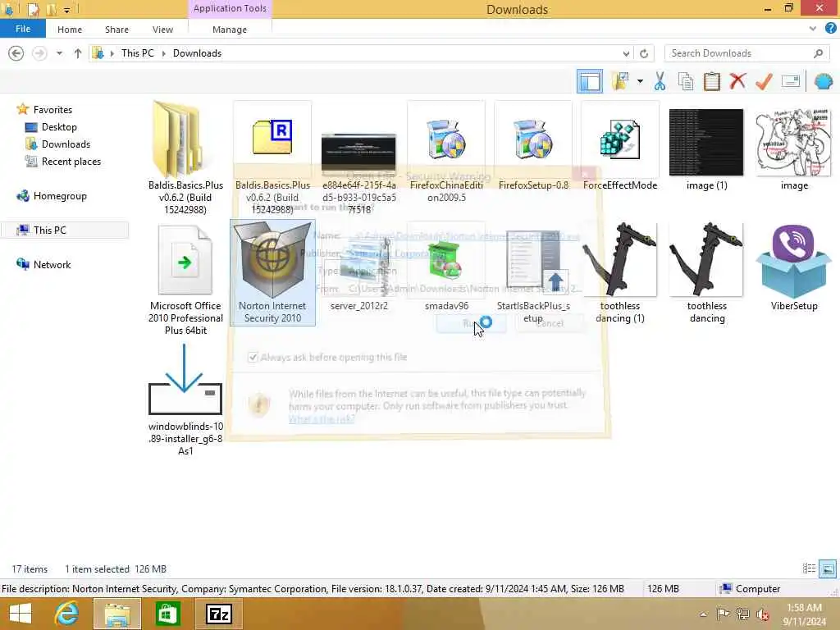Viewport: 840px width, 630px height.
Task: Switch to details view in status bar
Action: pos(809,569)
